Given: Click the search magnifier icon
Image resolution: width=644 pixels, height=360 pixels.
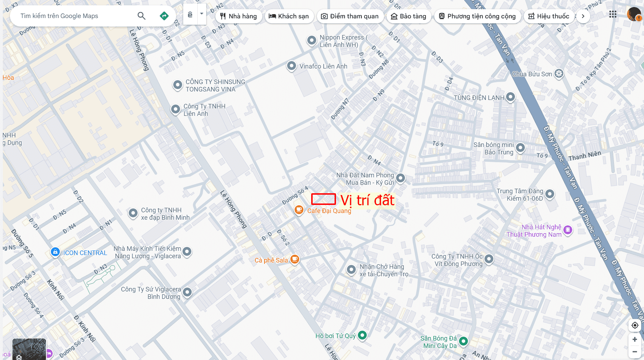Looking at the screenshot, I should point(141,16).
